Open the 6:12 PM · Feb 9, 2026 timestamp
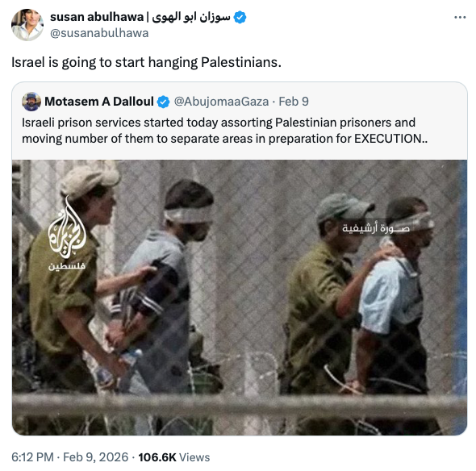This screenshot has height=471, width=476. [x=70, y=457]
